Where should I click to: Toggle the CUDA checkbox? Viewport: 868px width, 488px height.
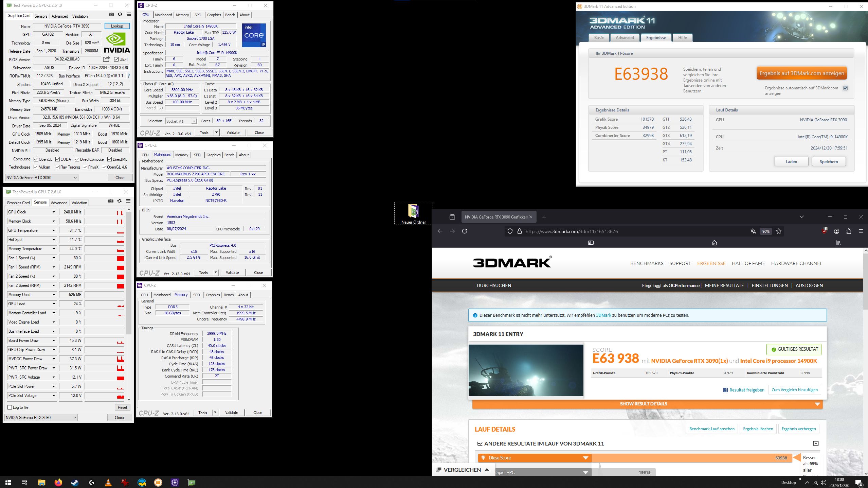pos(58,159)
